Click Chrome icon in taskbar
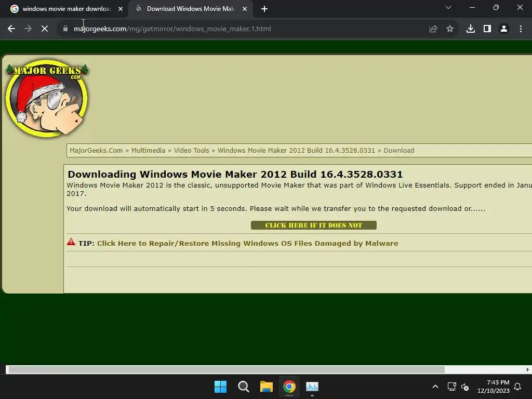 click(x=289, y=387)
